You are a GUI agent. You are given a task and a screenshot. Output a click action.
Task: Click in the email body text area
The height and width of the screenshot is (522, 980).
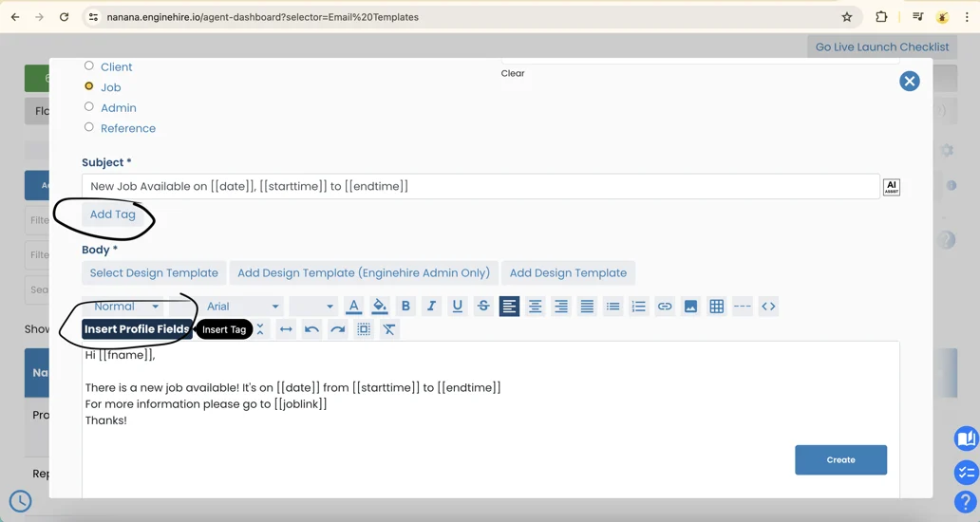click(491, 419)
